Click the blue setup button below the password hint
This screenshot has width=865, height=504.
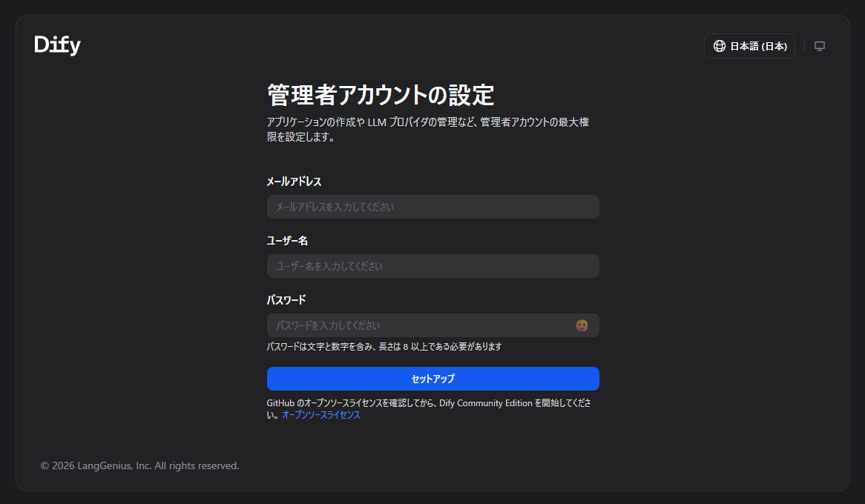coord(432,379)
